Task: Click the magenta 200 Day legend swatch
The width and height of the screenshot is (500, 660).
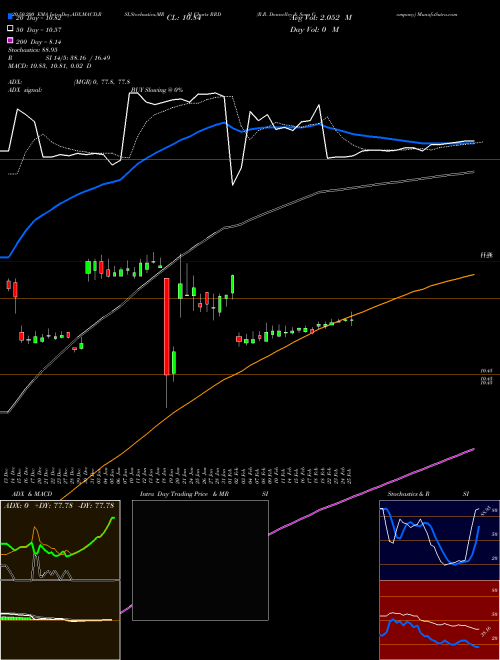Action: [x=10, y=41]
